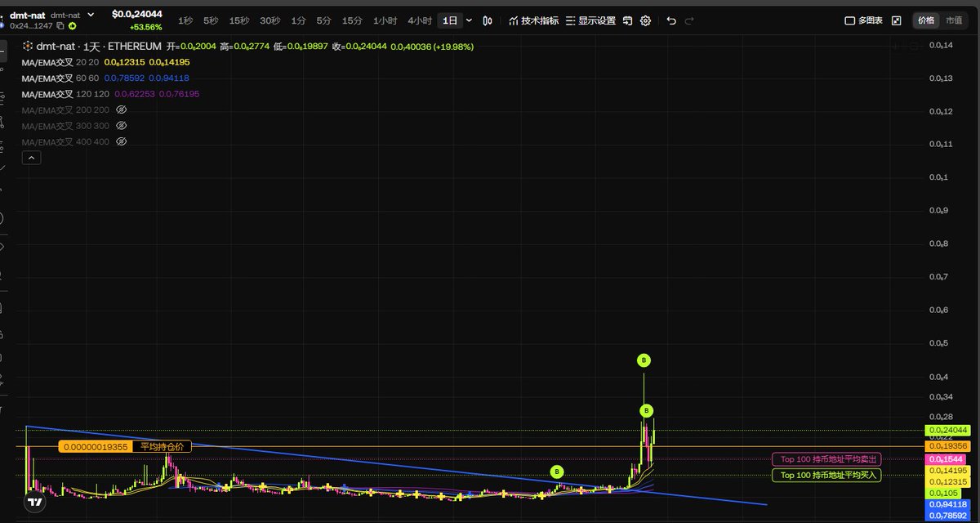Show the MA/EMA交叉 300 300 indicator
Viewport: 980px width, 523px height.
122,126
